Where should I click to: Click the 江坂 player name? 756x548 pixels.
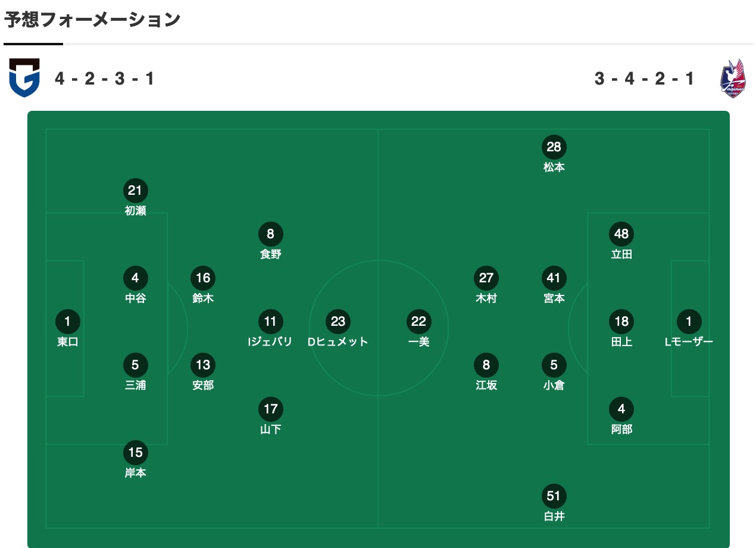(486, 385)
